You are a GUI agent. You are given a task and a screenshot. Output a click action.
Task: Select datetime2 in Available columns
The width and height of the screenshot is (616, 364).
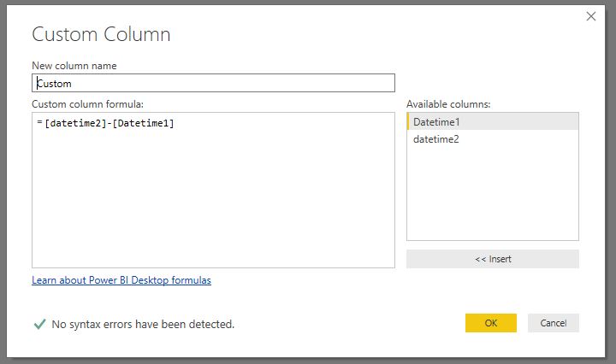coord(493,139)
